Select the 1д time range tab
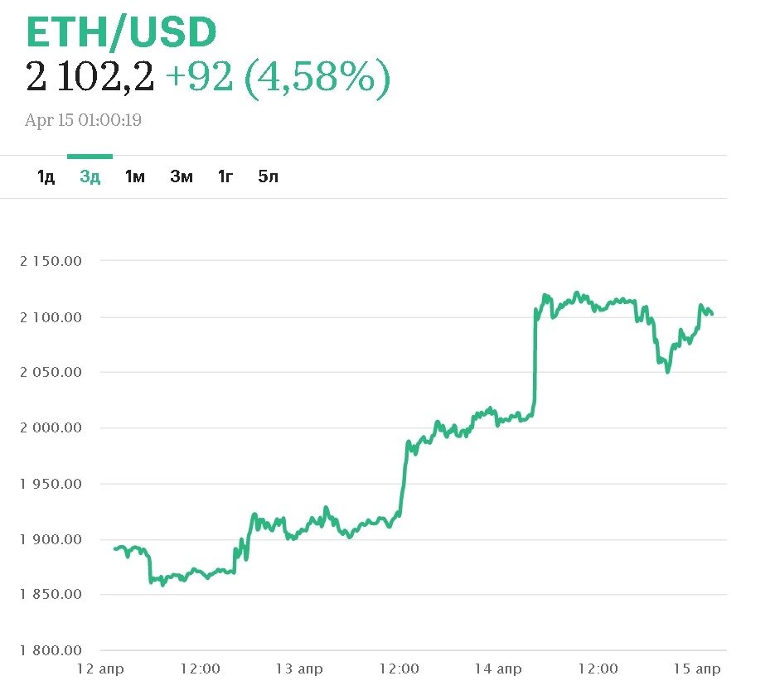The width and height of the screenshot is (770, 700). tap(46, 176)
